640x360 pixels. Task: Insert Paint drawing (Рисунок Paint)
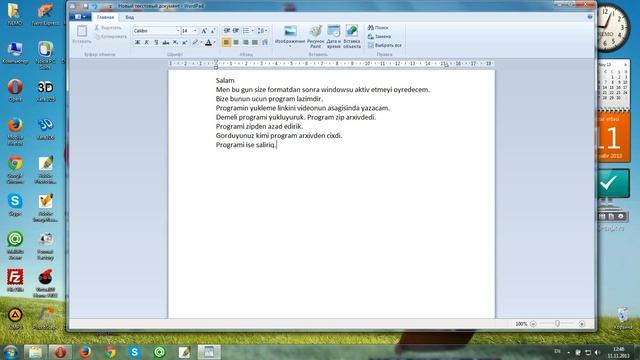point(316,37)
